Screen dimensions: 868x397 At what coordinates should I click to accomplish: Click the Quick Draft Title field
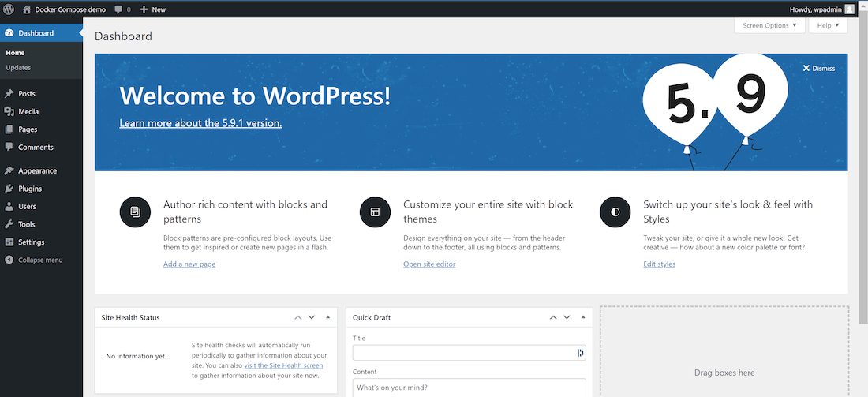(x=466, y=353)
